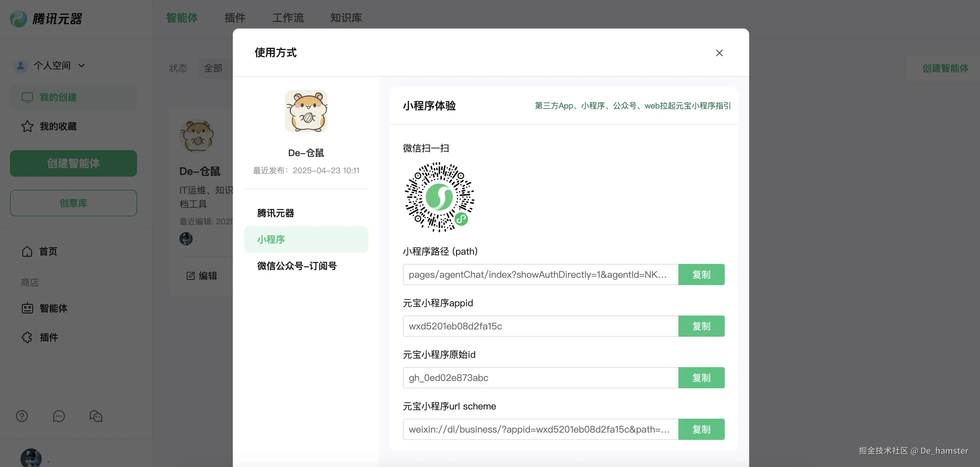Open the WeChat community icon
The width and height of the screenshot is (980, 467).
pos(96,416)
